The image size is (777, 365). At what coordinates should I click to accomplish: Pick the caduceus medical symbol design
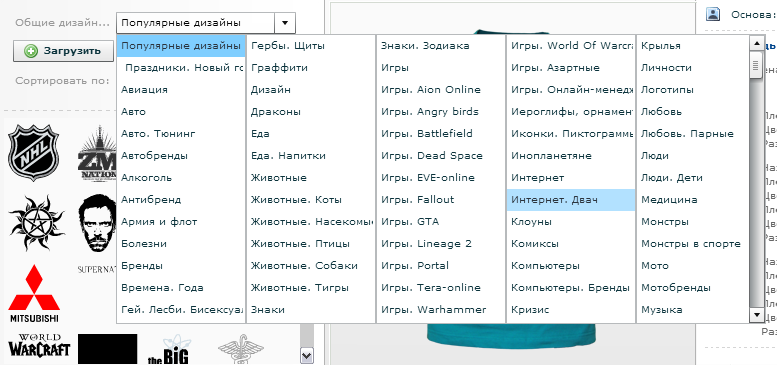(241, 349)
